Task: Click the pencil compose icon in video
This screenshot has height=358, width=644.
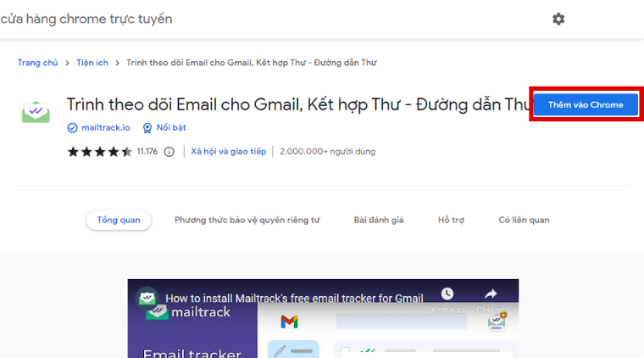Action: pos(280,351)
